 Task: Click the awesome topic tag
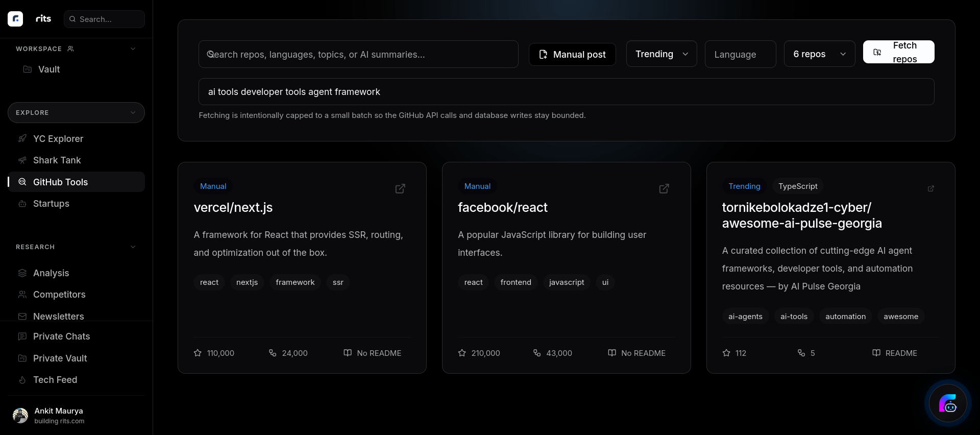[901, 317]
